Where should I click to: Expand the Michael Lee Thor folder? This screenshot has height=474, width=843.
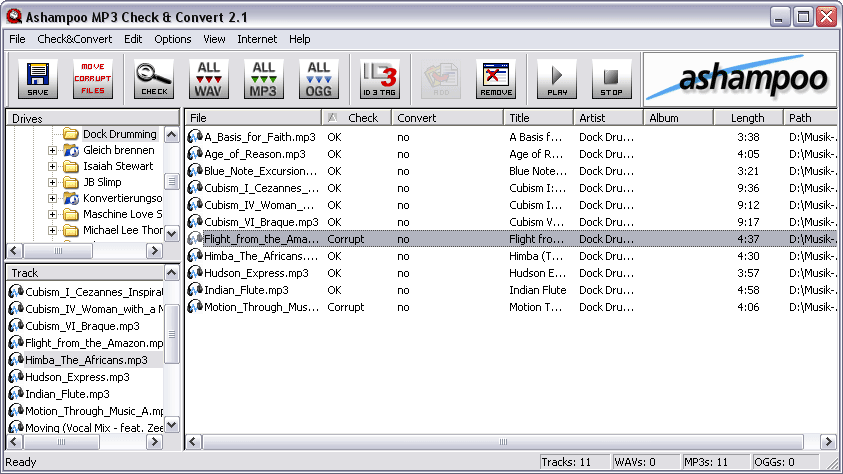(52, 231)
